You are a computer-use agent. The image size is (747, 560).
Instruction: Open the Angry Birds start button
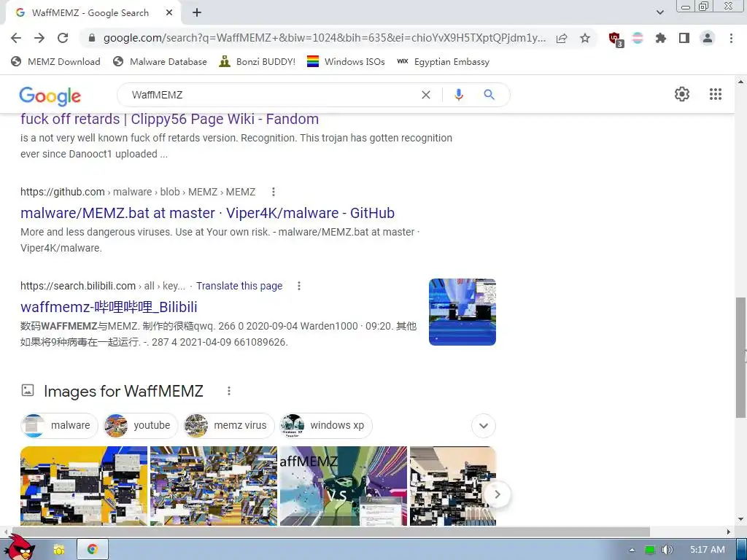pyautogui.click(x=20, y=548)
